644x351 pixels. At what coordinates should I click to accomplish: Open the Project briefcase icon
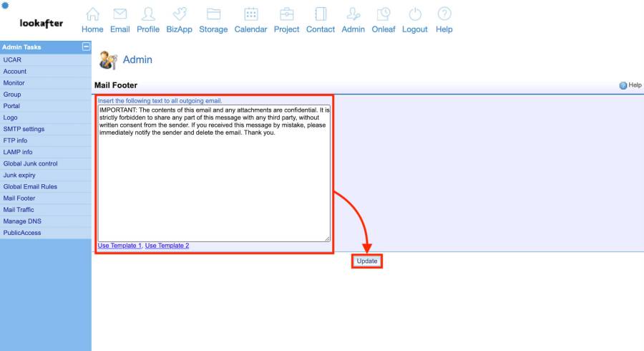pos(286,14)
